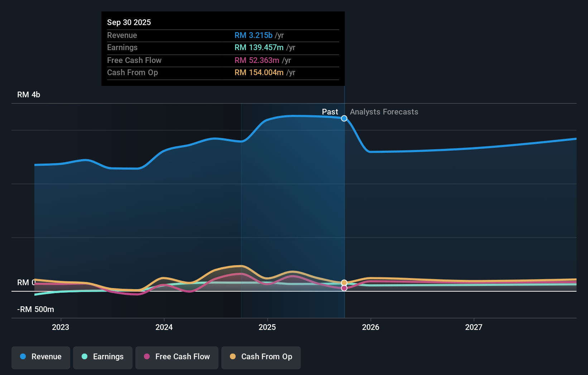Toggle Free Cash Flow line display
The height and width of the screenshot is (375, 588).
[177, 357]
